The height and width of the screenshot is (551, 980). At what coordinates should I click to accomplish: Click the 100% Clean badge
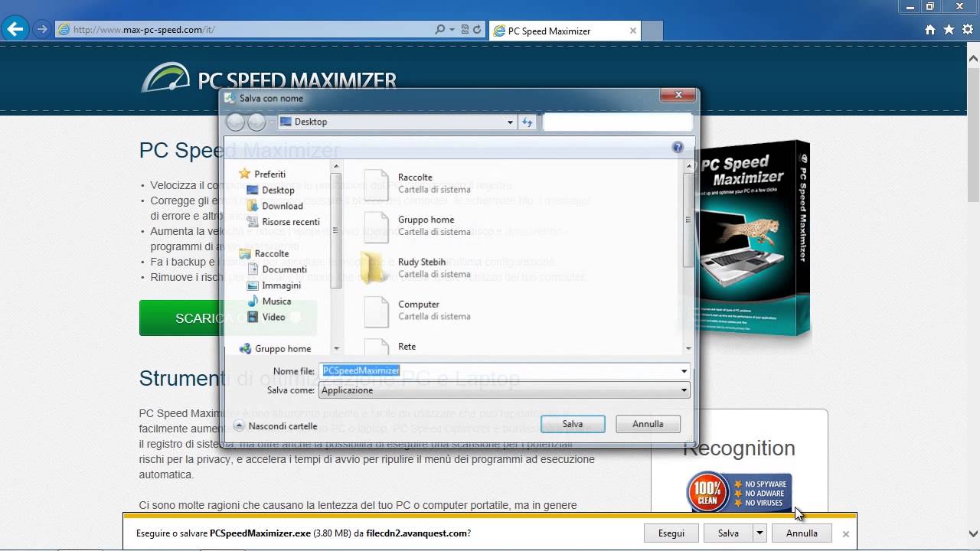click(x=739, y=491)
